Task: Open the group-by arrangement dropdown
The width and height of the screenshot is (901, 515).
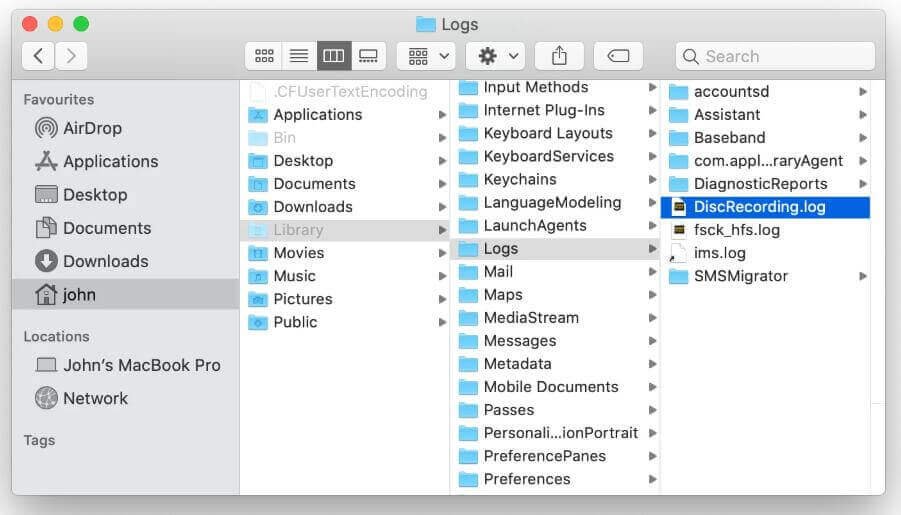Action: coord(428,56)
